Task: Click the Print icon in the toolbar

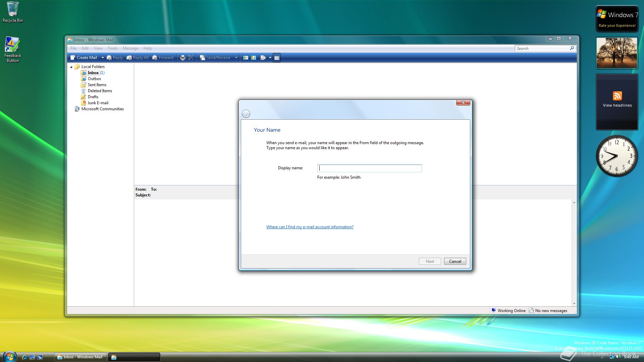Action: coord(183,58)
